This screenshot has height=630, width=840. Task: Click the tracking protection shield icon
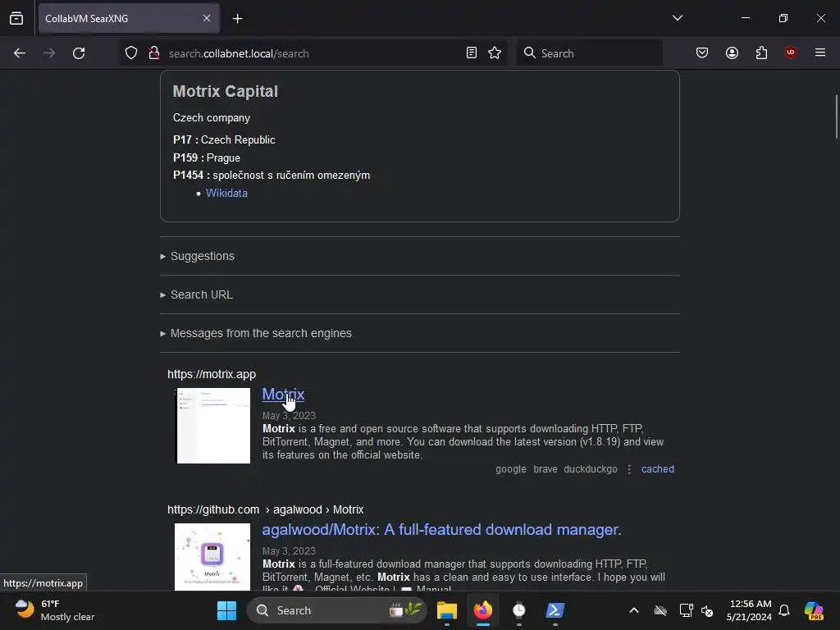click(131, 53)
